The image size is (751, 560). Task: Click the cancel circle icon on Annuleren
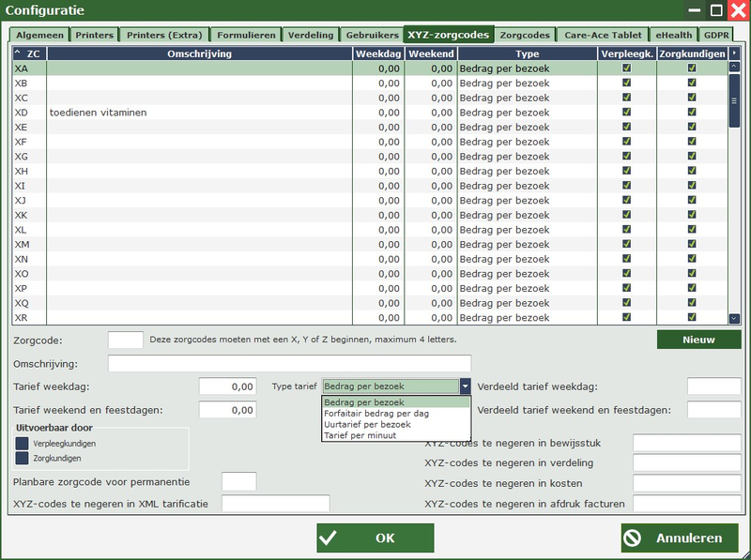(633, 538)
